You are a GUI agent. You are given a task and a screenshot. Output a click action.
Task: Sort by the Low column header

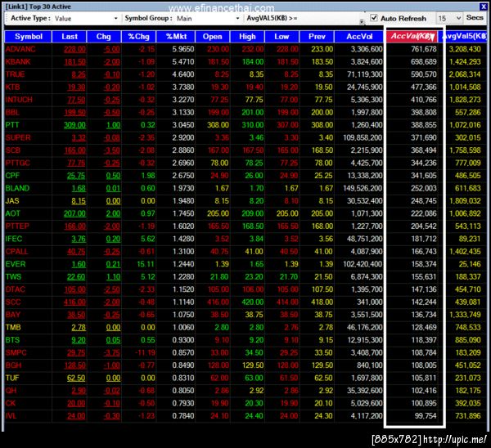pos(282,37)
